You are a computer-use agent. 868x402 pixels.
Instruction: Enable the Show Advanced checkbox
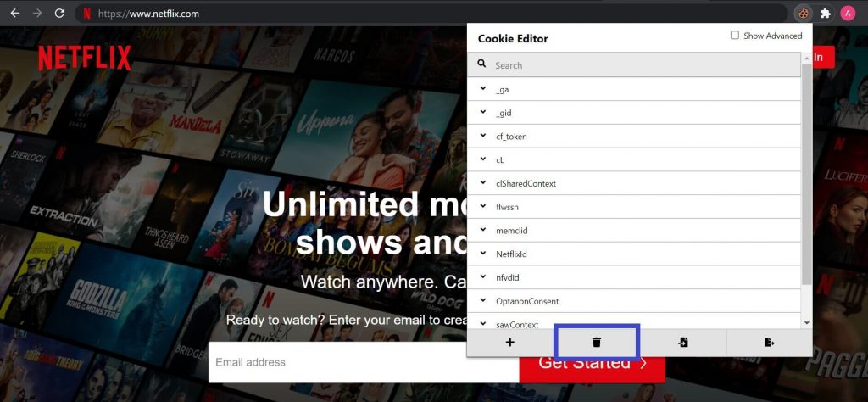click(735, 36)
